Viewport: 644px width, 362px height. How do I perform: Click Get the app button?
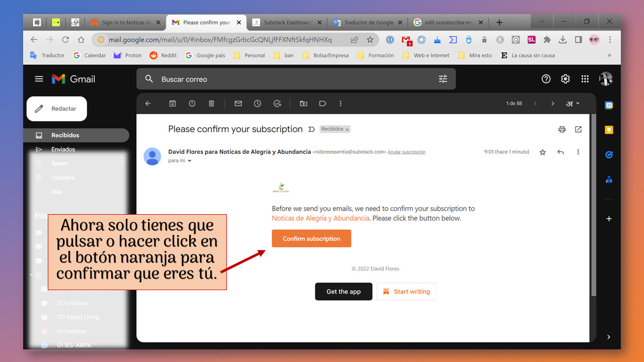344,292
